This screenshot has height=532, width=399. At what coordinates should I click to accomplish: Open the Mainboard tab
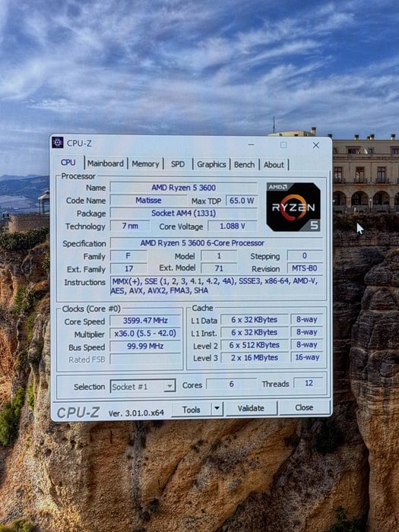click(x=106, y=163)
